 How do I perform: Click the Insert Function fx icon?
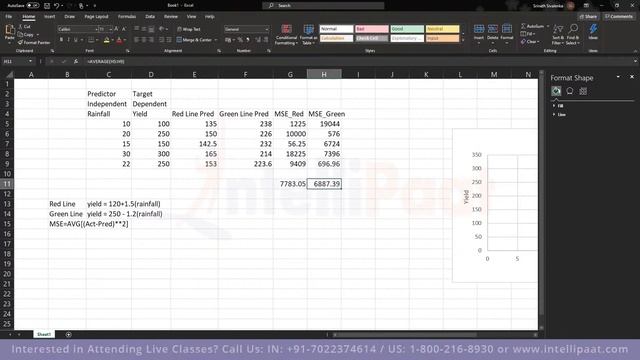76,61
